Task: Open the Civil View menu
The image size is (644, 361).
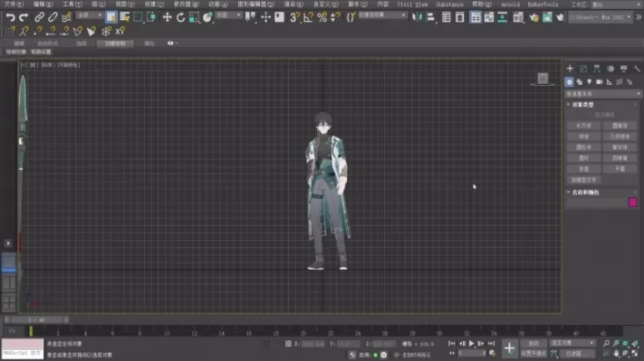Action: tap(412, 5)
